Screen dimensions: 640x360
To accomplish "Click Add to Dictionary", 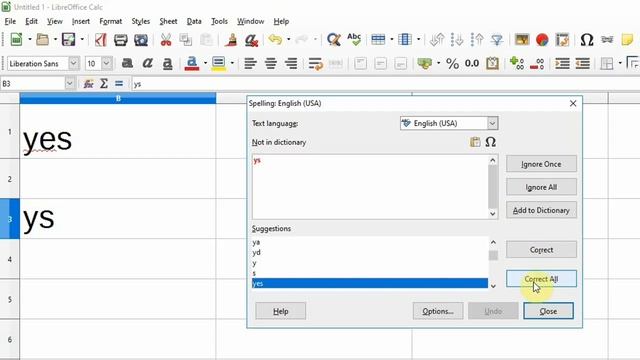I will click(541, 210).
